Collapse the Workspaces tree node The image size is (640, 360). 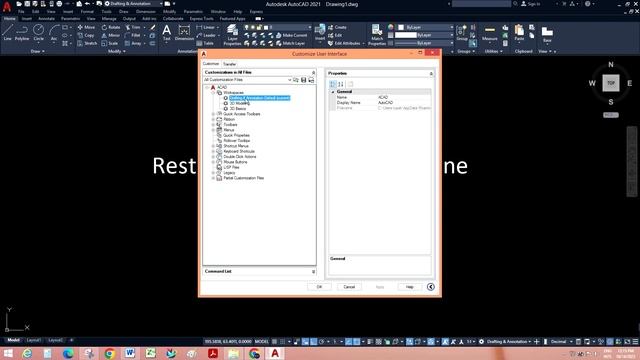[x=213, y=93]
